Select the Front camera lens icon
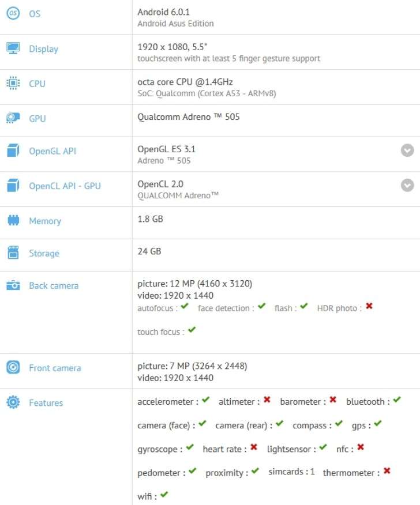Image resolution: width=420 pixels, height=505 pixels. click(x=13, y=367)
